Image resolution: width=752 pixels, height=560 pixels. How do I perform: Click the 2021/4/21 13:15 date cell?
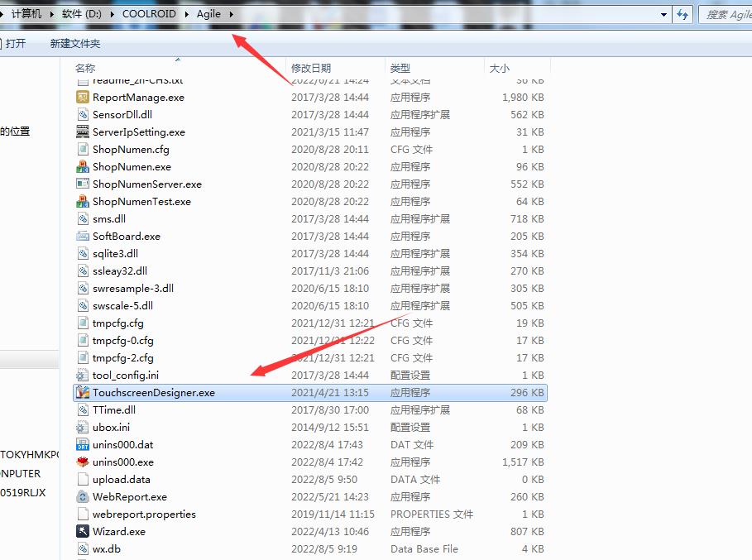coord(330,393)
